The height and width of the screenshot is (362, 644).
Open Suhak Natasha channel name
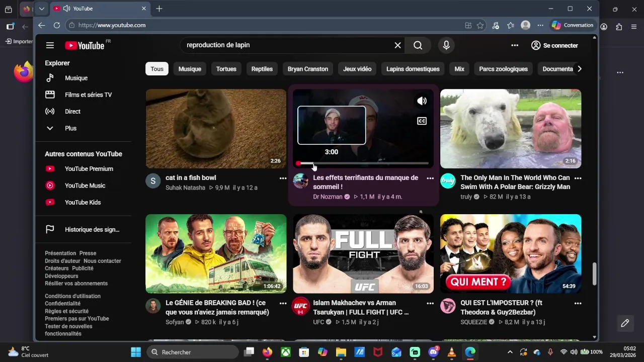pyautogui.click(x=185, y=188)
